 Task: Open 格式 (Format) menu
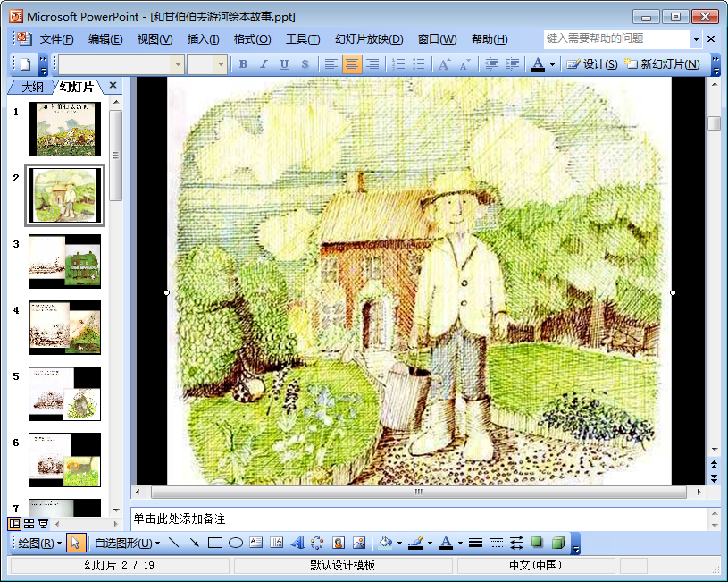pos(252,39)
